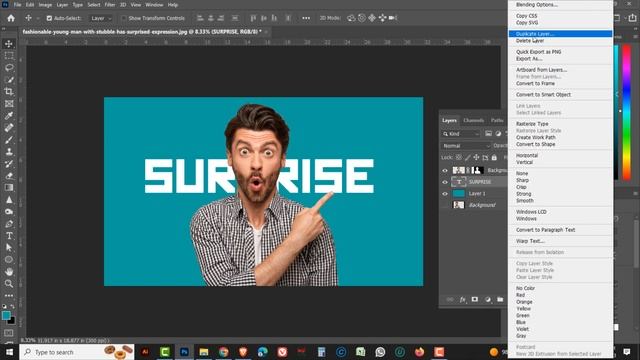The image size is (640, 360).
Task: Choose Rasterize Type in context menu
Action: point(560,124)
